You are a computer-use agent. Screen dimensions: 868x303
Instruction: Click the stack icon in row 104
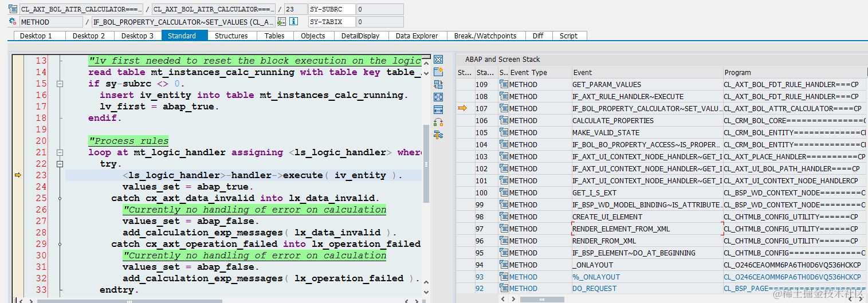pyautogui.click(x=504, y=144)
